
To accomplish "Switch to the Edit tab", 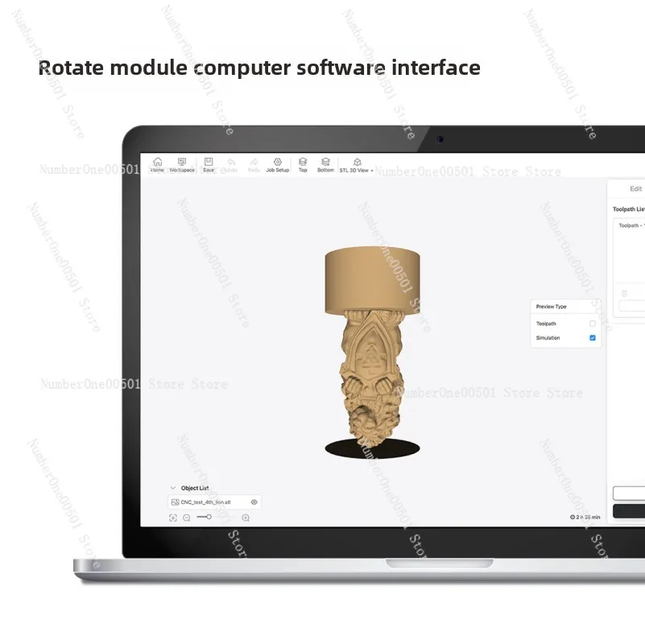I will pyautogui.click(x=635, y=188).
